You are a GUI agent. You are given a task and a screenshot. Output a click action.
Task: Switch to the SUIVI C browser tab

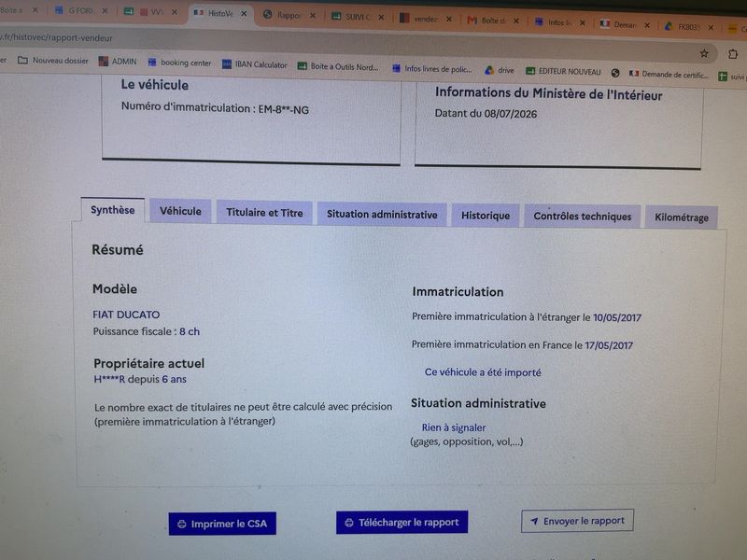pos(352,17)
